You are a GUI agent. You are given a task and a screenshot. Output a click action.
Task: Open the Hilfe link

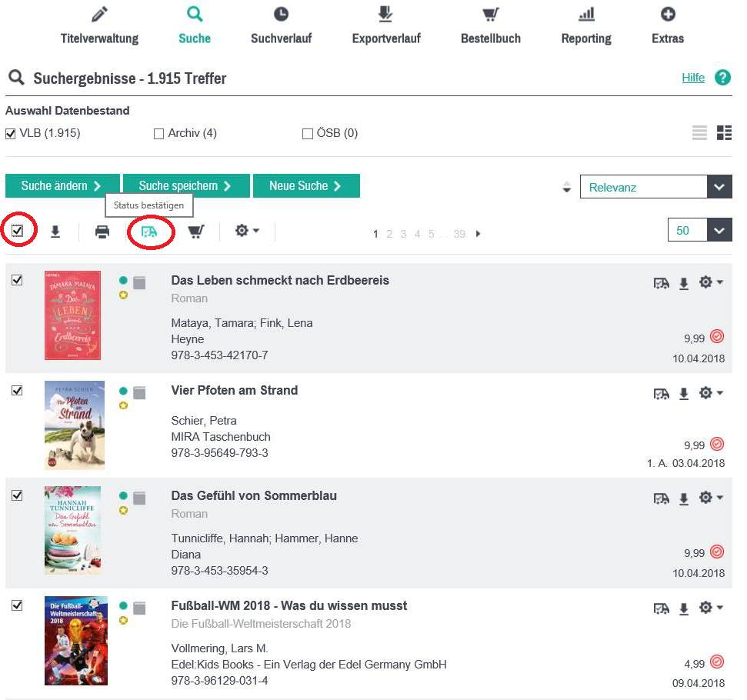(692, 78)
